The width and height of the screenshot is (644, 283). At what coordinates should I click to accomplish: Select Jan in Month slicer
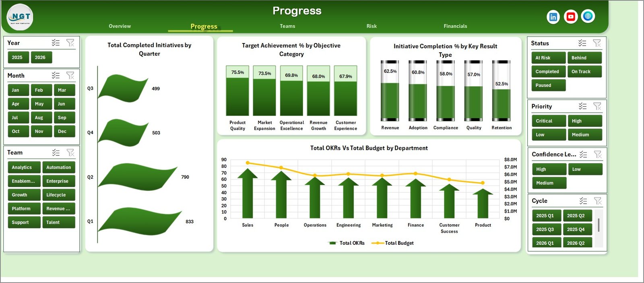pyautogui.click(x=18, y=90)
